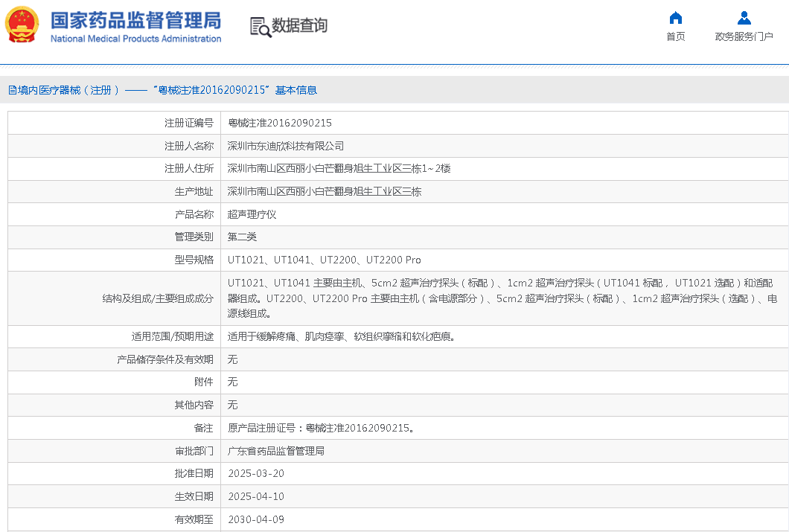Click National Medical Products Administration subtitle
This screenshot has height=532, width=789.
pos(136,39)
